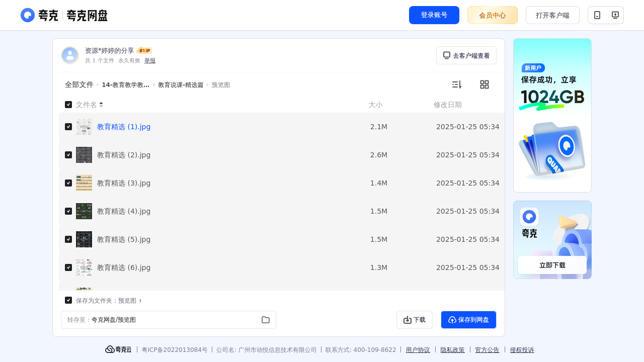Click size value 1.3M
The width and height of the screenshot is (644, 362).
379,267
